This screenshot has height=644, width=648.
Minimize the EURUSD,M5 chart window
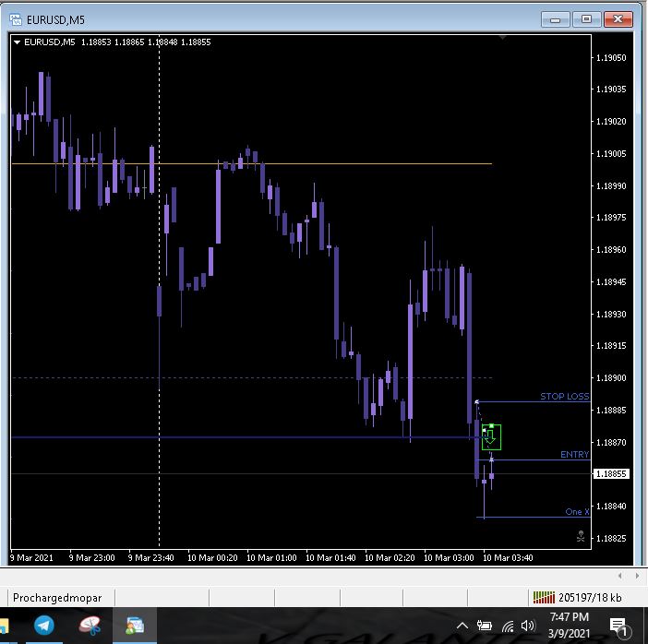pyautogui.click(x=555, y=19)
